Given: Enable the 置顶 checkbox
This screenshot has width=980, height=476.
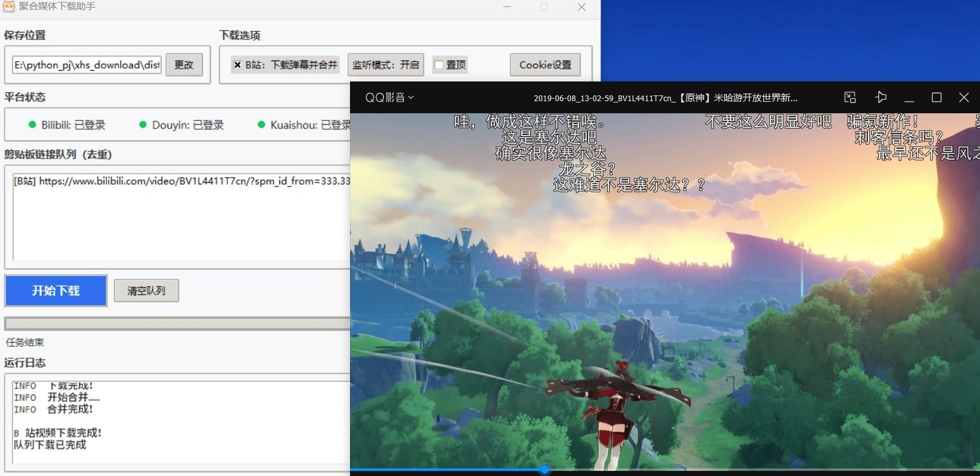Looking at the screenshot, I should coord(438,65).
